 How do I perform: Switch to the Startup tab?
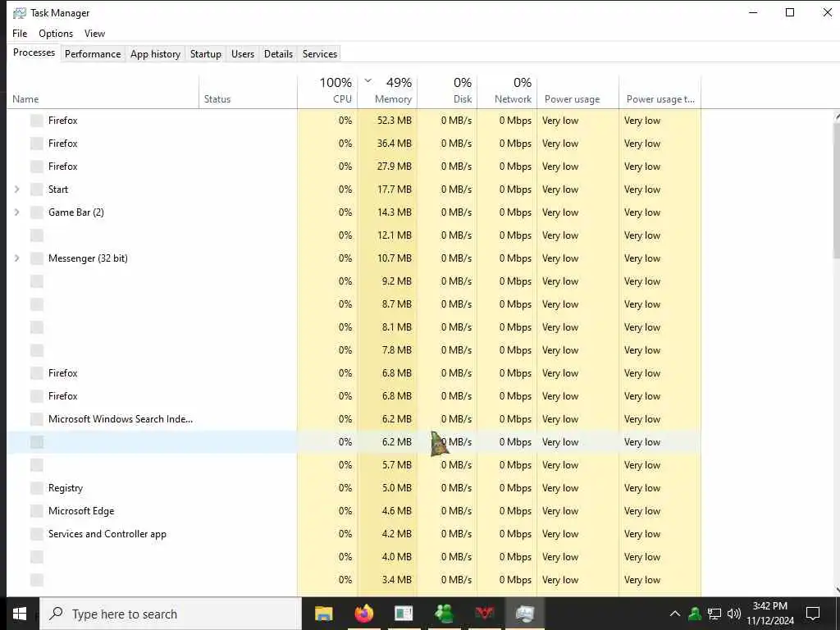point(206,54)
